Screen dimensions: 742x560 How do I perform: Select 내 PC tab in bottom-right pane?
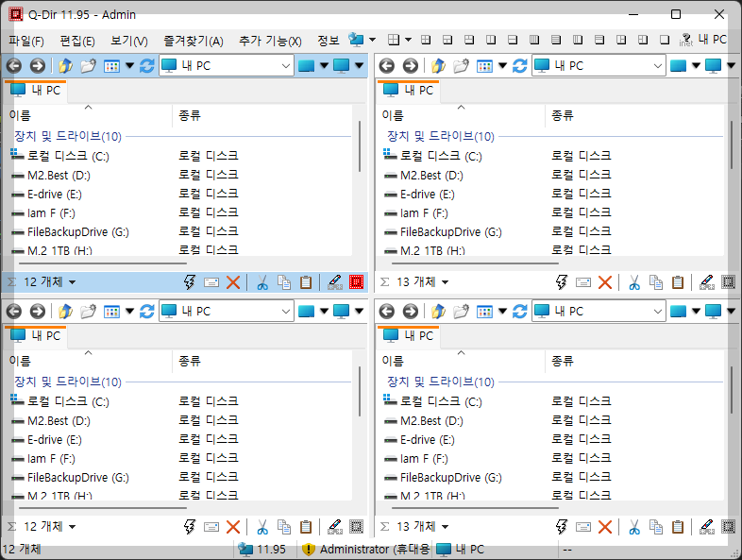(409, 336)
